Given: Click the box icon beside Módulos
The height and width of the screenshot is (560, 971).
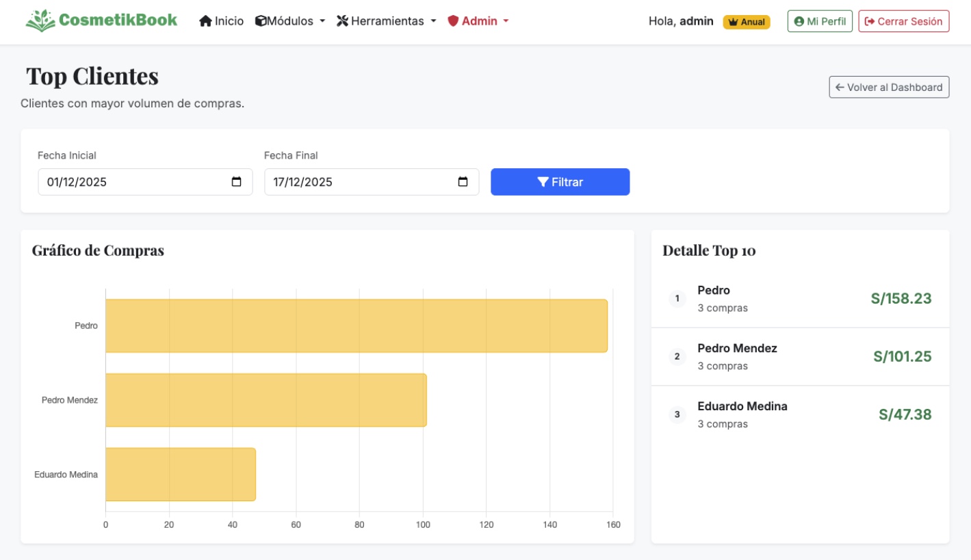Looking at the screenshot, I should [261, 21].
